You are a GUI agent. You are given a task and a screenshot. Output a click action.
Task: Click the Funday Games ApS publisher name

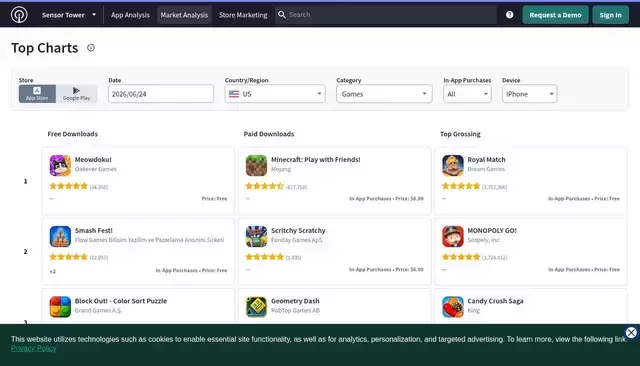coord(296,240)
